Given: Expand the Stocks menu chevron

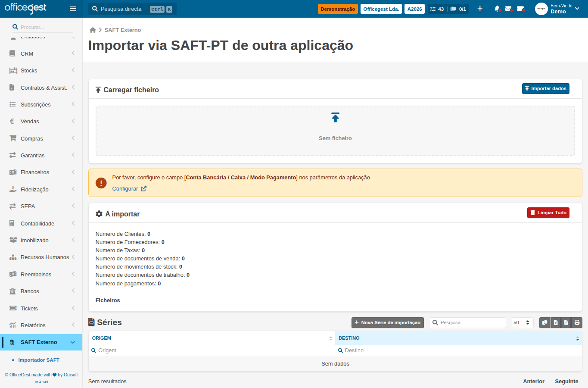Looking at the screenshot, I should pos(73,70).
